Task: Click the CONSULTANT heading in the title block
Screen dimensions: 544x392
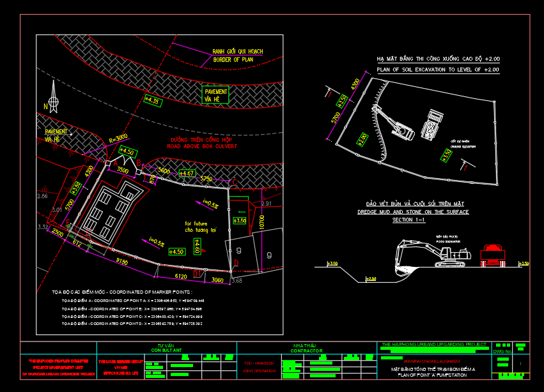Action: coord(166,351)
